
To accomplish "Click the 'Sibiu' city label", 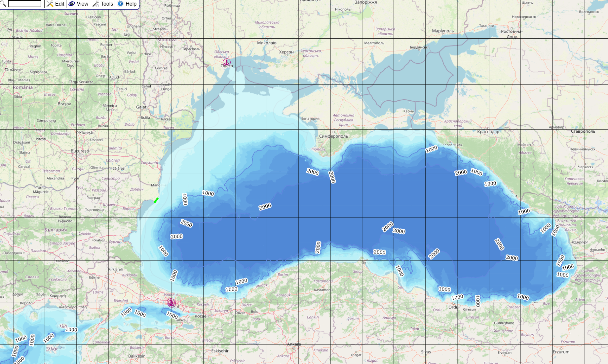I will coord(18,97).
